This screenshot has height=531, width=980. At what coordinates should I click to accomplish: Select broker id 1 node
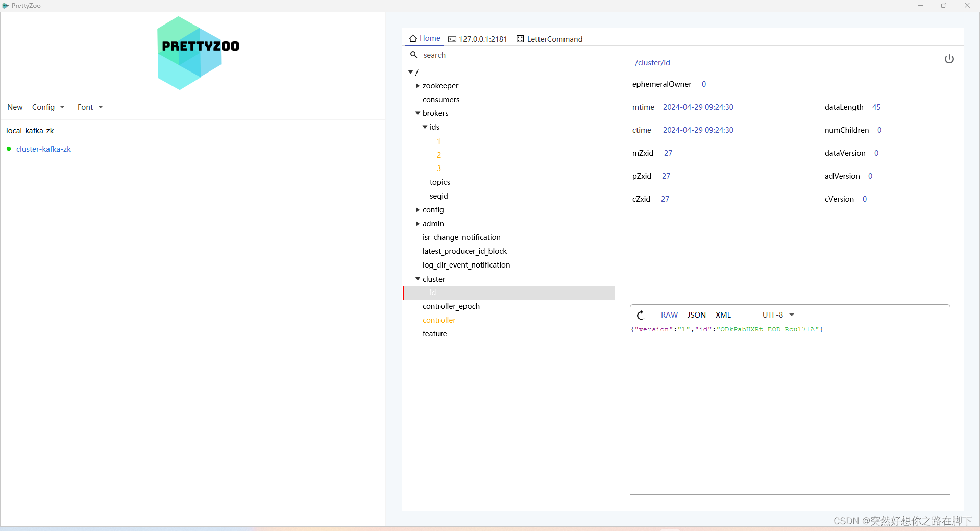[438, 141]
